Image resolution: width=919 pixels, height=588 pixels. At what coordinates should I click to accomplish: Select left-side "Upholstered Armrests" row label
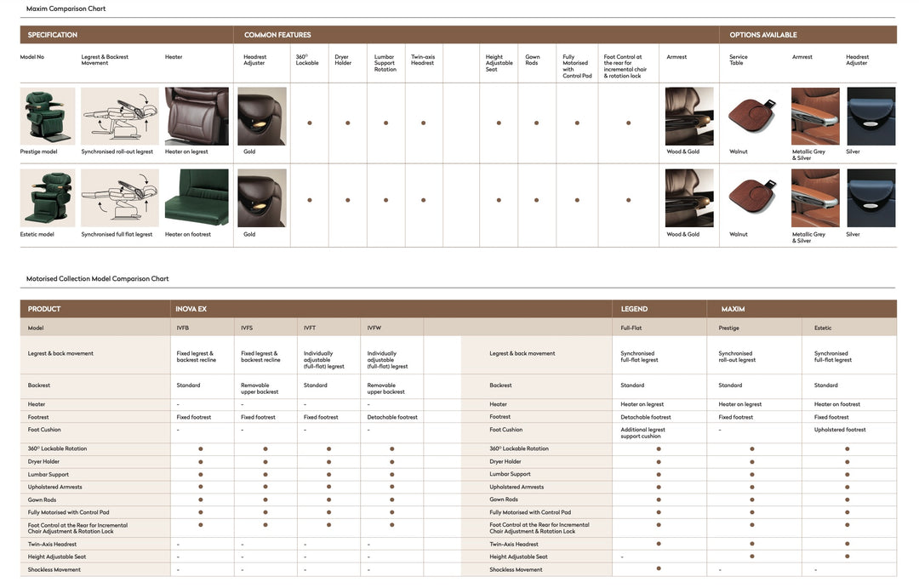55,488
